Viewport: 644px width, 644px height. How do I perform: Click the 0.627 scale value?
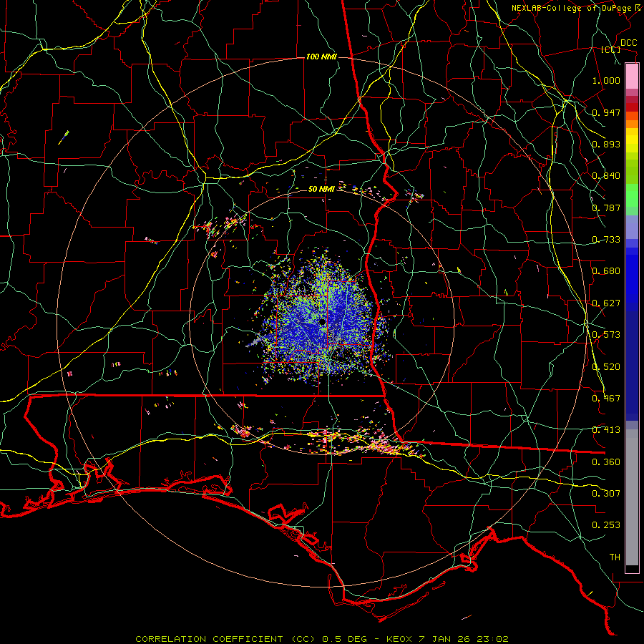pos(606,303)
